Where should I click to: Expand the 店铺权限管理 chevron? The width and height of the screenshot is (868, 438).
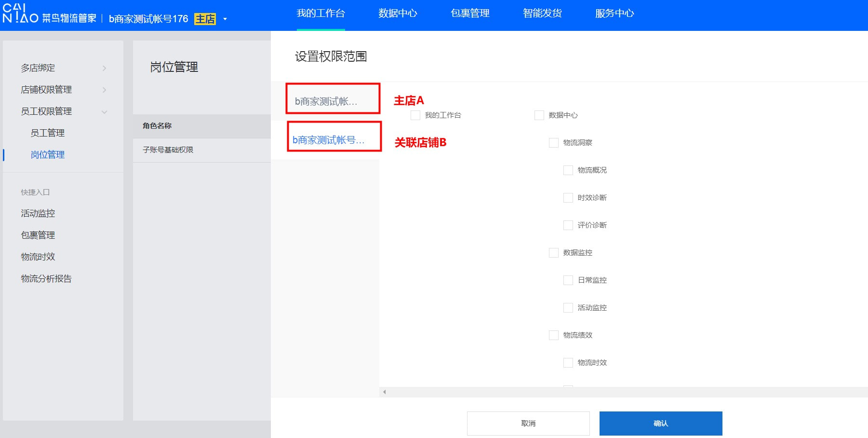[104, 90]
